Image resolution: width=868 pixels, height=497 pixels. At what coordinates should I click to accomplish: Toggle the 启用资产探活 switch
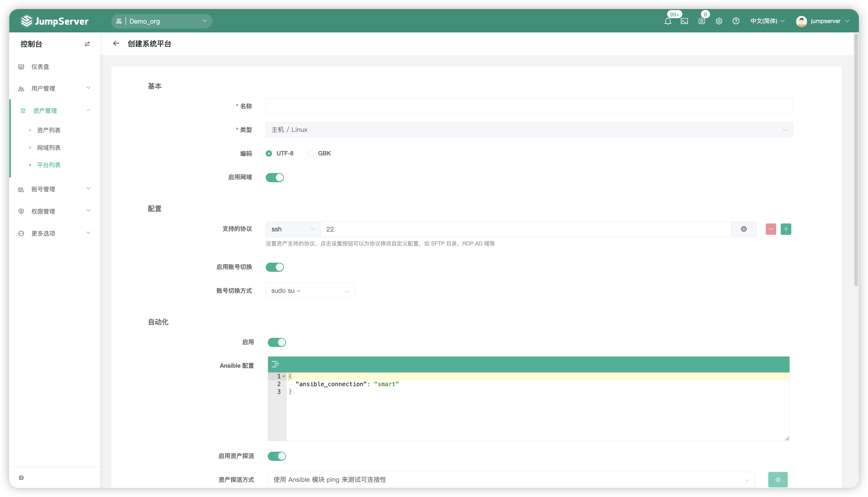pos(277,456)
